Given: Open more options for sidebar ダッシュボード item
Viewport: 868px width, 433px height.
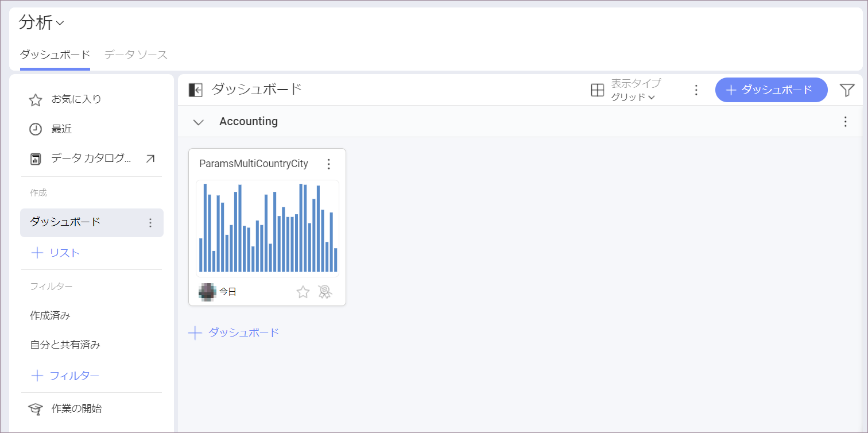Looking at the screenshot, I should [x=150, y=223].
